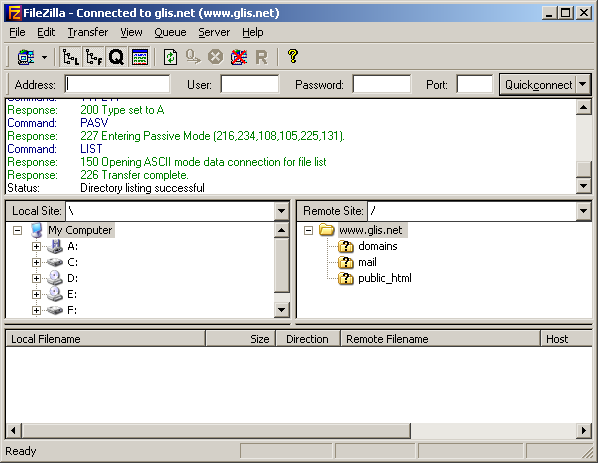Click the local tree scrollbar thumb
Screen dimensions: 598x463
point(281,265)
